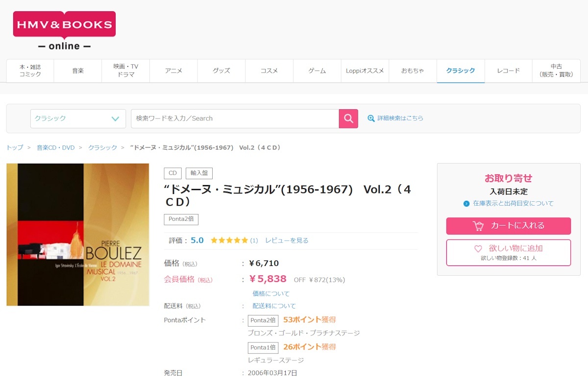588x384 pixels.
Task: Click the お取り寄せ status text
Action: click(509, 178)
